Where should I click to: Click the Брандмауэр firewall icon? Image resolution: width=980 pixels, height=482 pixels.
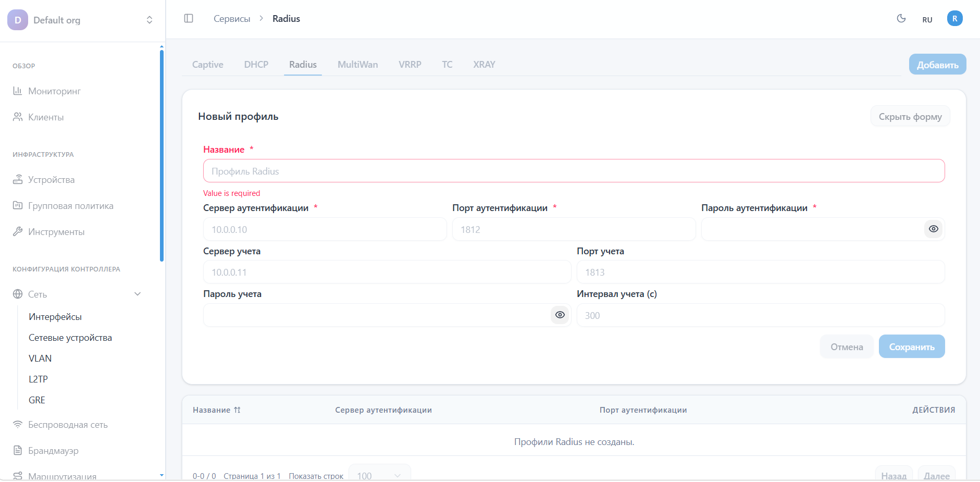(18, 450)
